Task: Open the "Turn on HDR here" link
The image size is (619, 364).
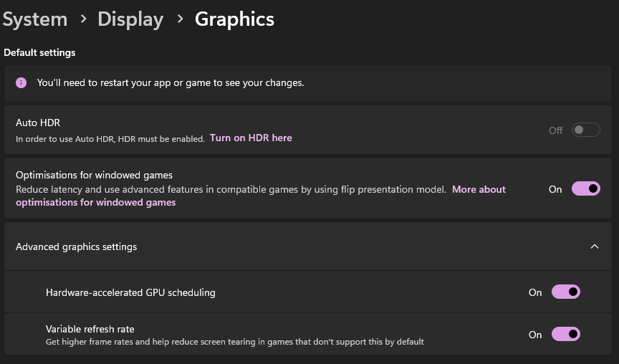Action: pyautogui.click(x=251, y=138)
